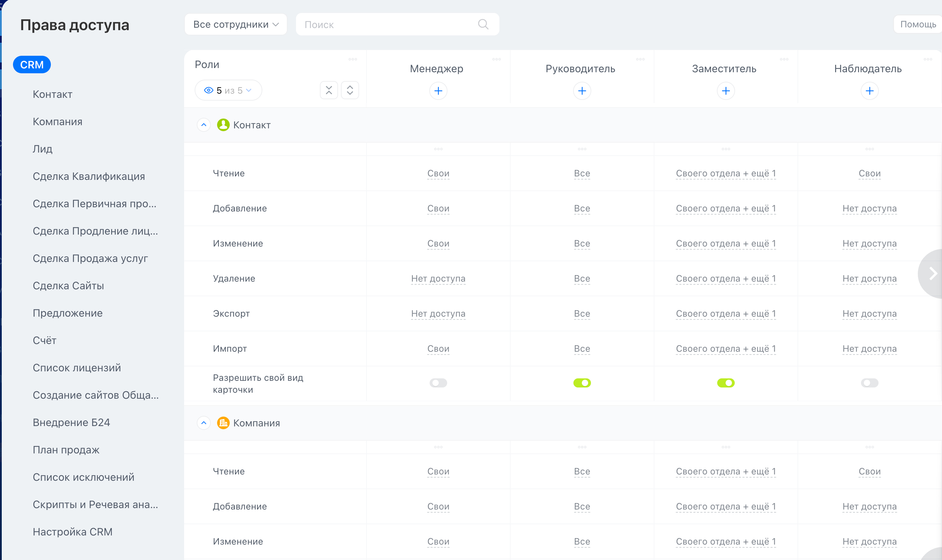
Task: Enable custom card view for Менеджер
Action: pos(438,383)
